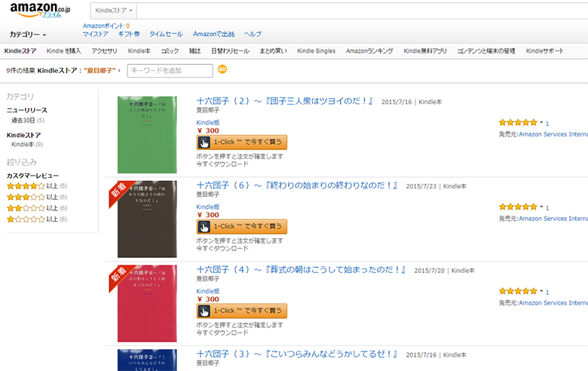This screenshot has height=371, width=588.
Task: Open the Amazon.co.jp logo home link
Action: click(x=40, y=10)
